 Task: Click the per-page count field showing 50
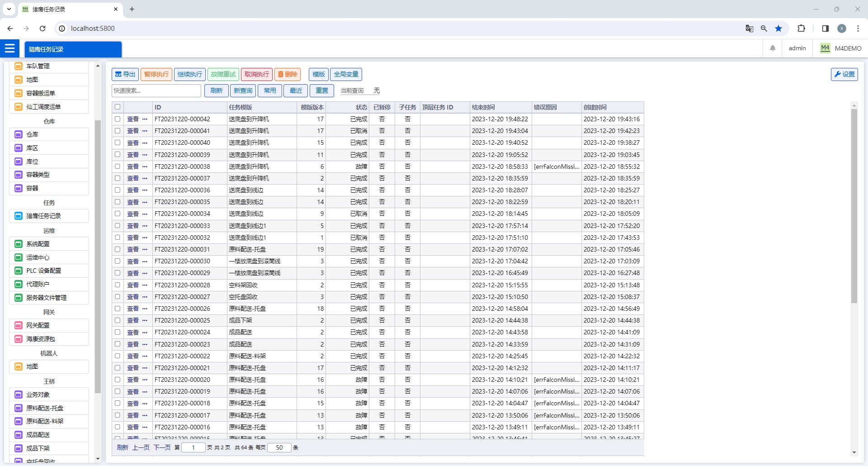(279, 447)
